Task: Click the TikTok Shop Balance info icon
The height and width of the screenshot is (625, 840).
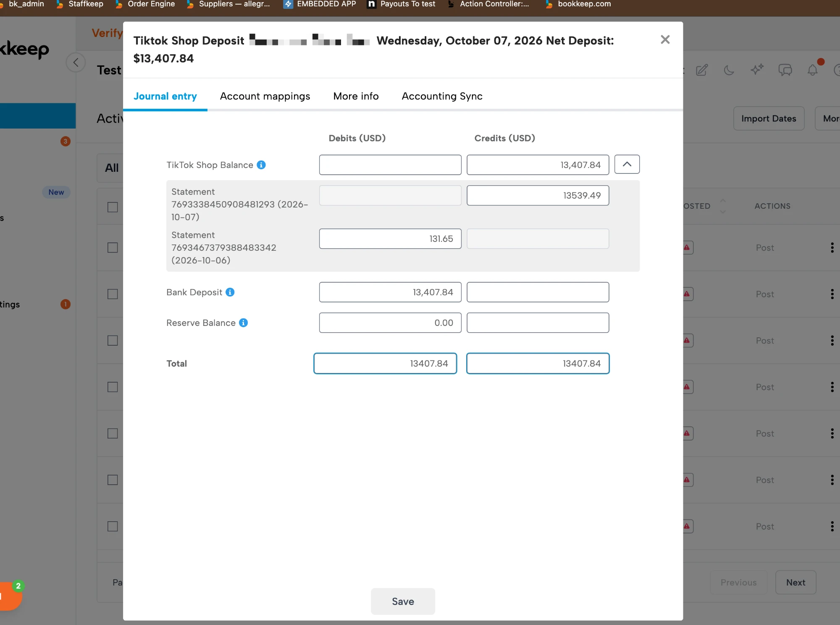Action: pyautogui.click(x=261, y=165)
